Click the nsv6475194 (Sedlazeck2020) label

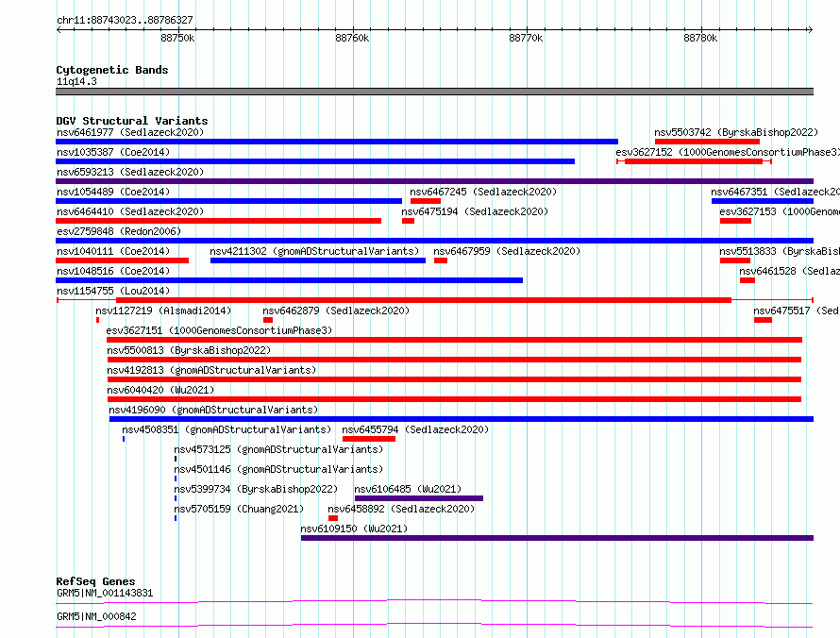point(475,211)
